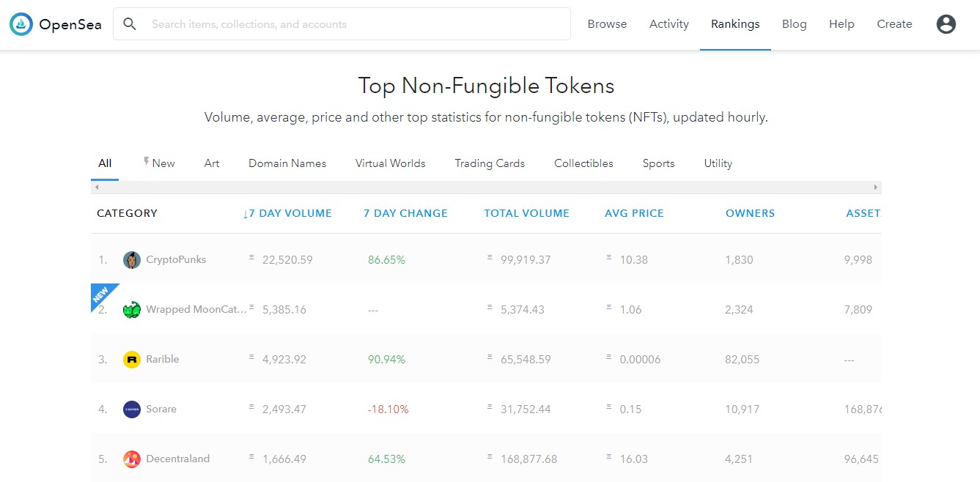
Task: Open the Blog link in navigation
Action: tap(795, 24)
